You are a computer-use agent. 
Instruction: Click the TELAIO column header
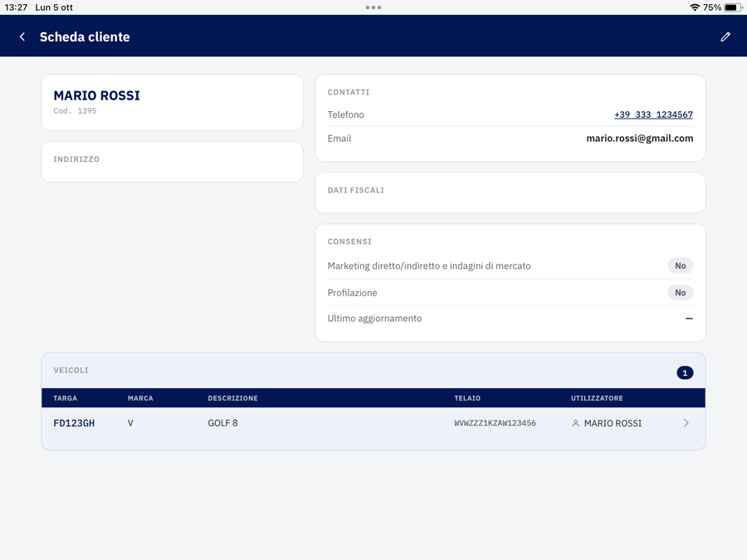pos(467,398)
